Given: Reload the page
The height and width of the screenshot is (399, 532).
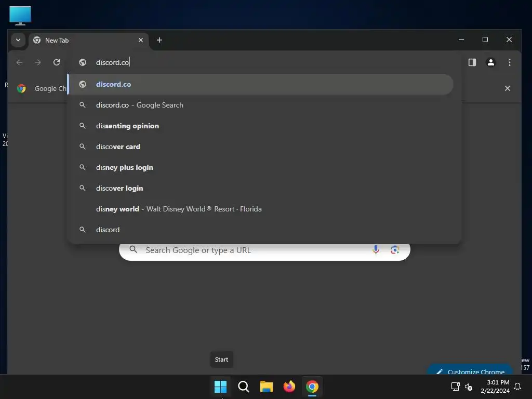Looking at the screenshot, I should click(x=57, y=62).
